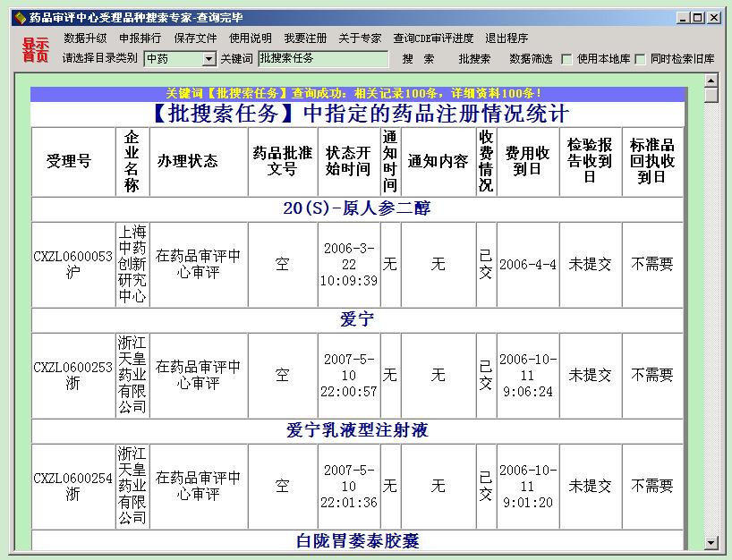732x560 pixels.
Task: Open the 申报排行 menu
Action: (x=140, y=38)
